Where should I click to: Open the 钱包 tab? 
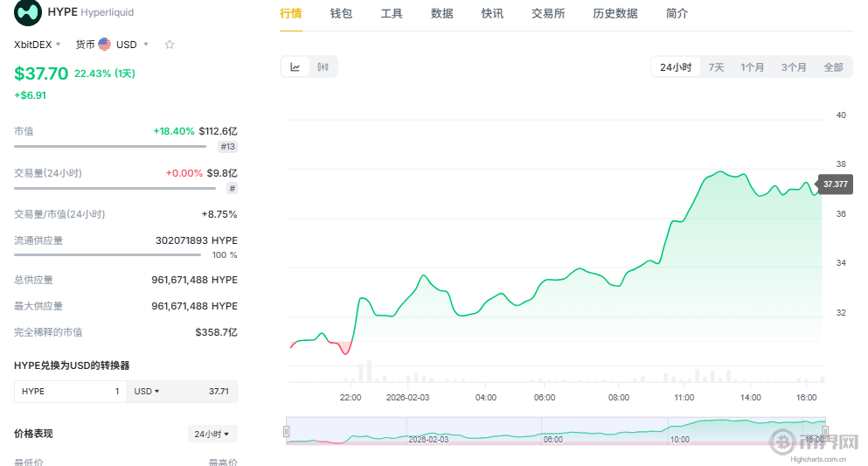click(341, 14)
